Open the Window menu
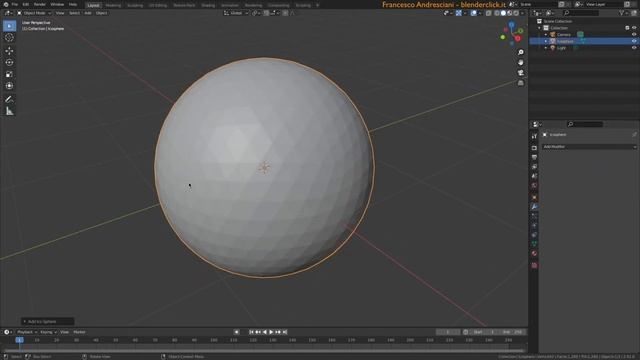This screenshot has height=360, width=640. (57, 4)
